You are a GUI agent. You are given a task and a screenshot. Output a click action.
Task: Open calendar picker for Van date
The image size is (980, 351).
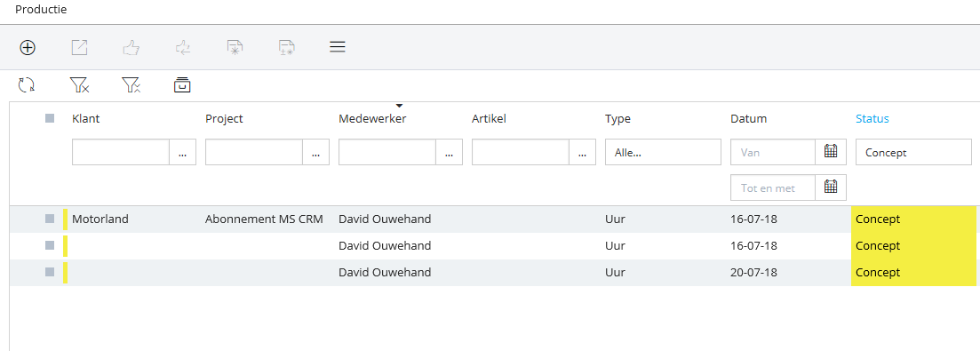831,152
